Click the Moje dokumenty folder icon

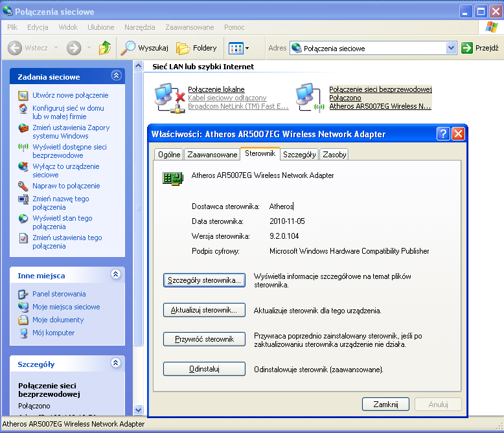(23, 320)
